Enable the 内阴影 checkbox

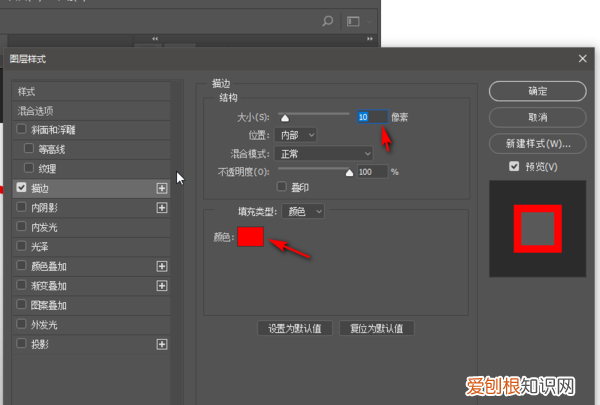tap(21, 207)
